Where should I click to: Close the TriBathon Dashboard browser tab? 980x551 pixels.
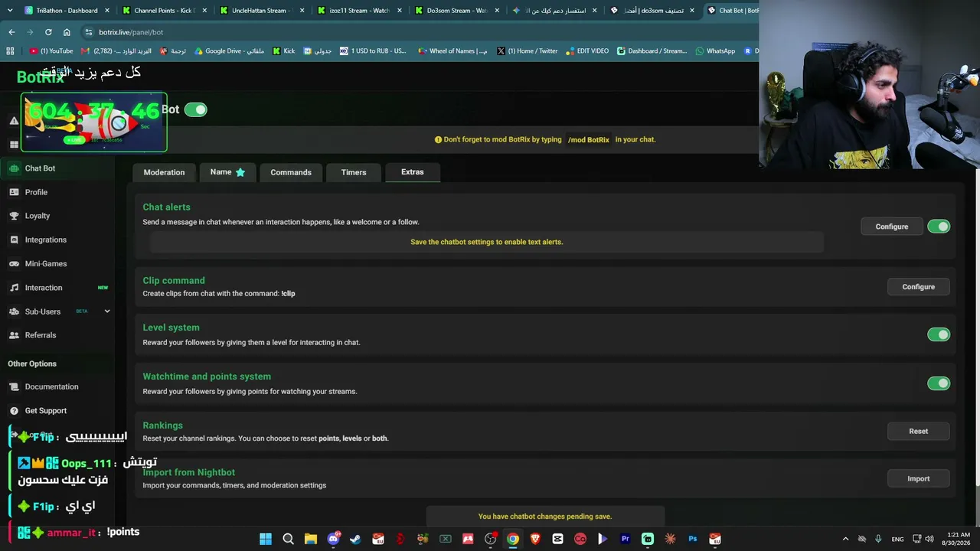pos(107,11)
